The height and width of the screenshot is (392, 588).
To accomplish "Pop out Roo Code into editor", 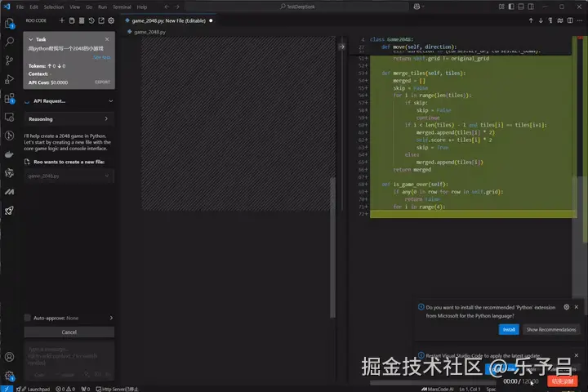I will tap(101, 20).
